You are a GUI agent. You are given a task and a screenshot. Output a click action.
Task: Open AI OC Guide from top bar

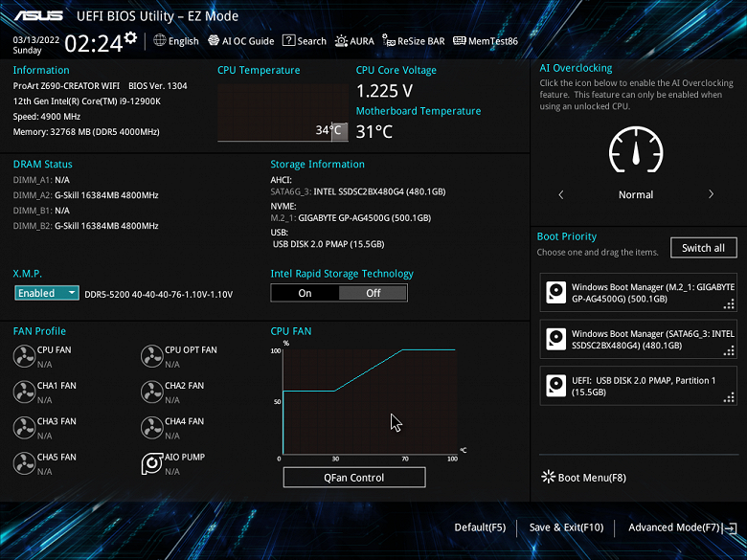click(241, 41)
